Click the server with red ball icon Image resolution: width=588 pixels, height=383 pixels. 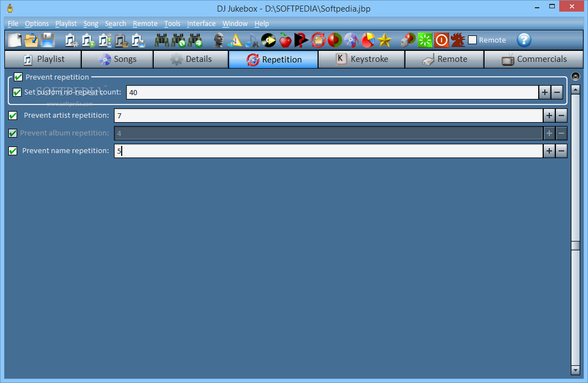408,40
